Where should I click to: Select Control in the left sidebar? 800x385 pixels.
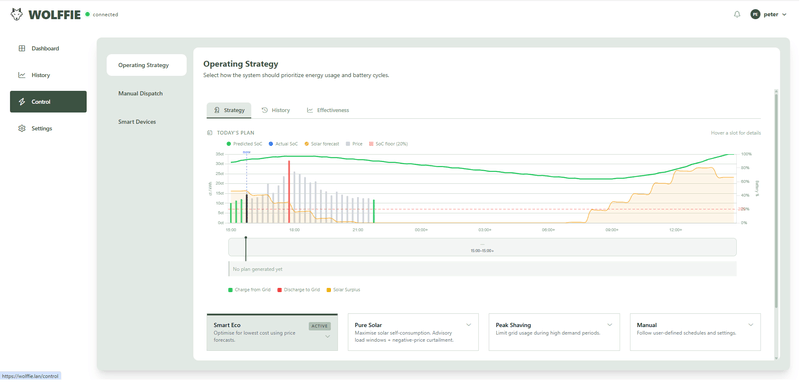point(48,101)
